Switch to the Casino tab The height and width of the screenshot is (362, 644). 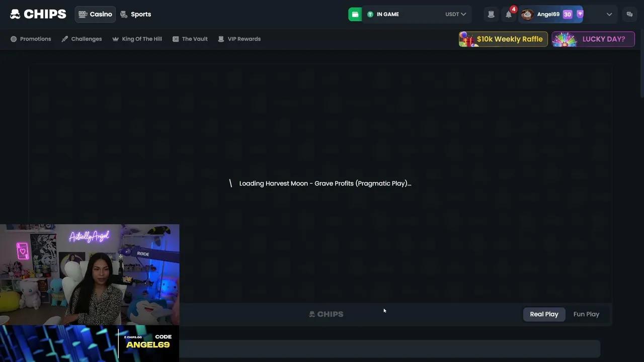coord(95,14)
